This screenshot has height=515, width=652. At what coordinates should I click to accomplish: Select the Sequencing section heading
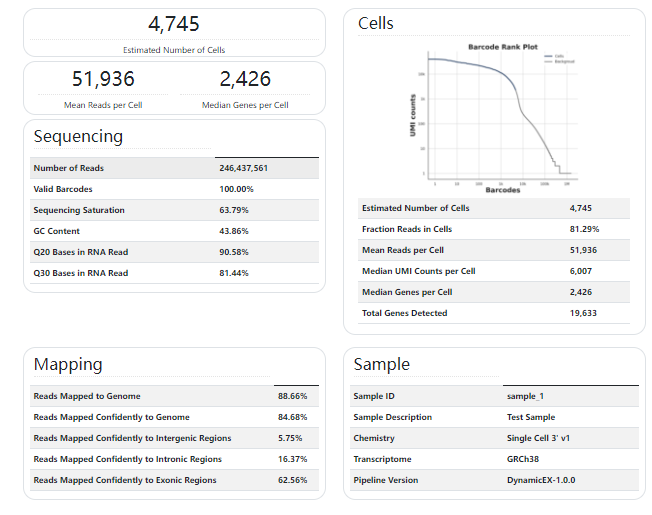[x=78, y=136]
